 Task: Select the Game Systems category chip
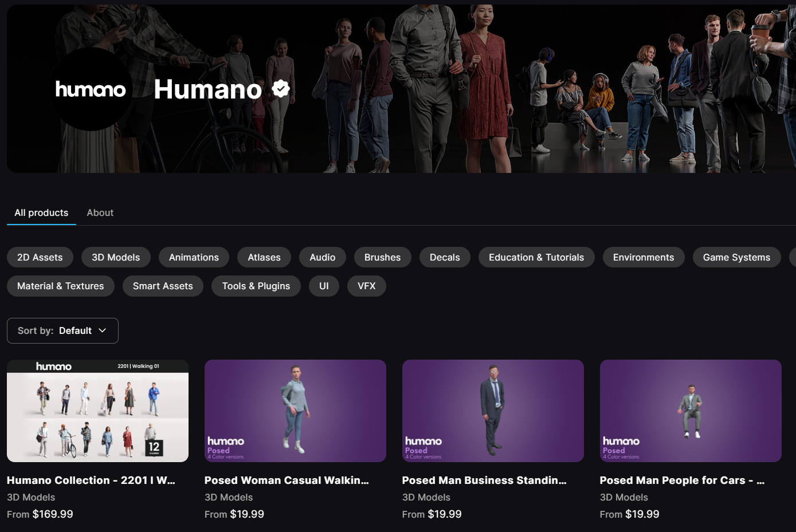pyautogui.click(x=736, y=257)
